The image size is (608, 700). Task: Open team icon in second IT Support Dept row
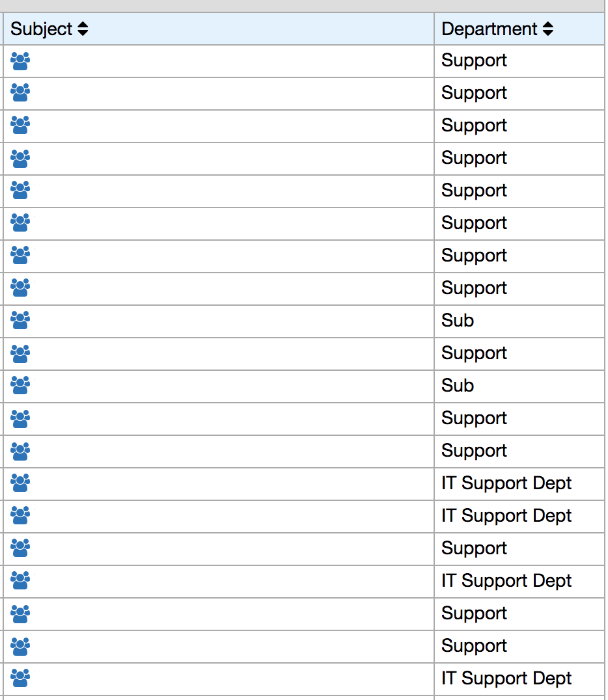[20, 516]
